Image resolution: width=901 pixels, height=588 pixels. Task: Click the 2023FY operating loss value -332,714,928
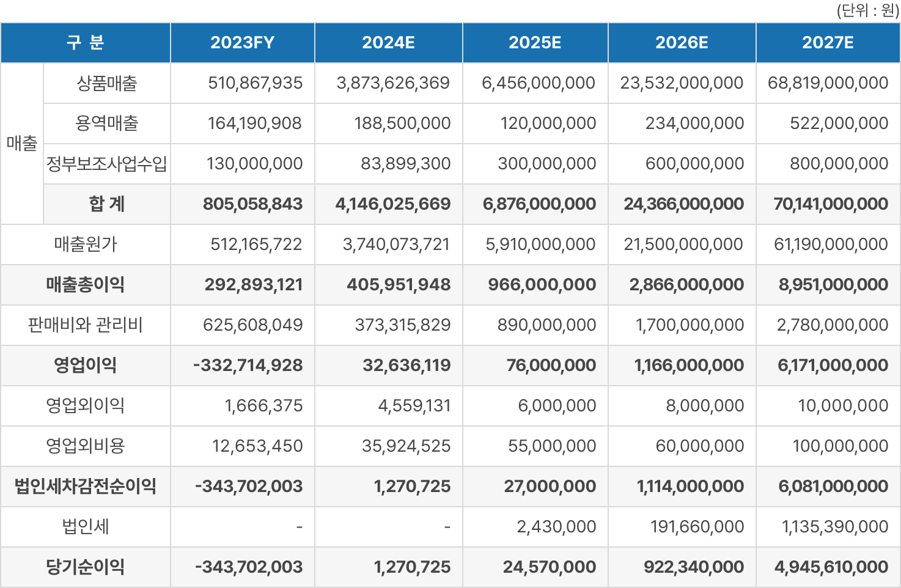pos(248,366)
